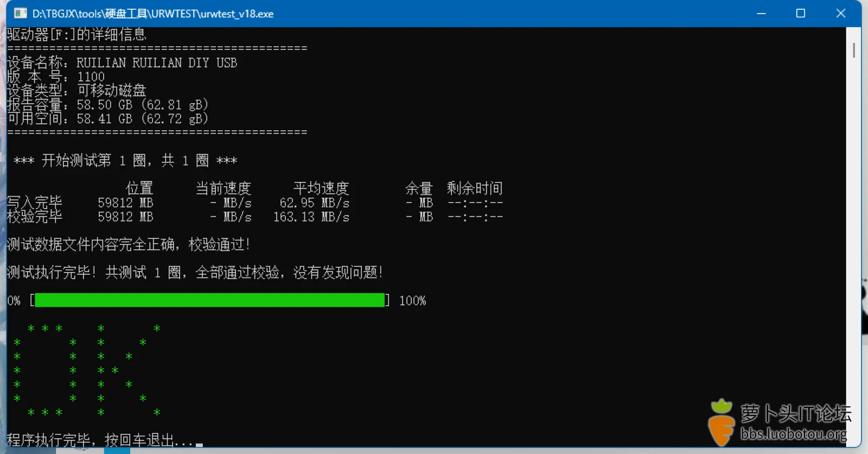This screenshot has height=454, width=868.
Task: Click the console app icon in title bar
Action: click(x=21, y=14)
